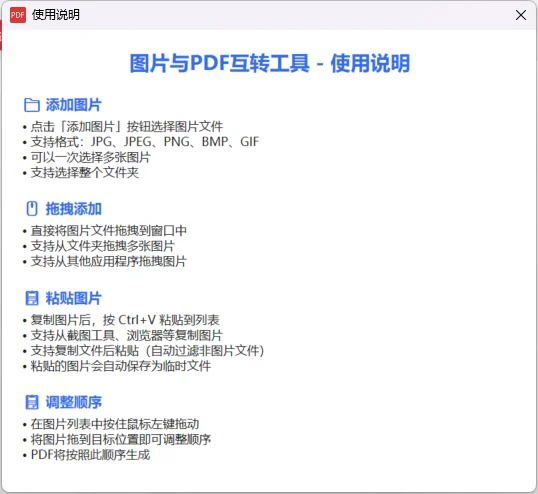This screenshot has width=538, height=494.
Task: Click the line 支持选择整个文件夹
Action: (x=85, y=172)
